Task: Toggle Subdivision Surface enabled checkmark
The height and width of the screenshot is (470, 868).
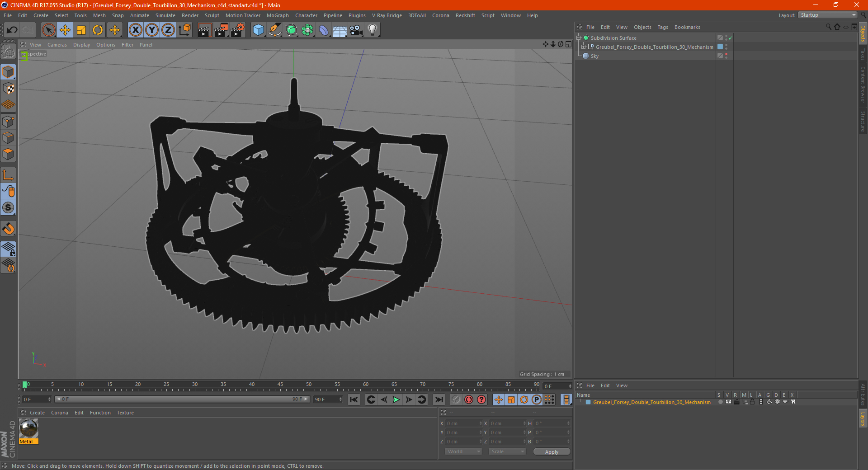Action: [731, 38]
